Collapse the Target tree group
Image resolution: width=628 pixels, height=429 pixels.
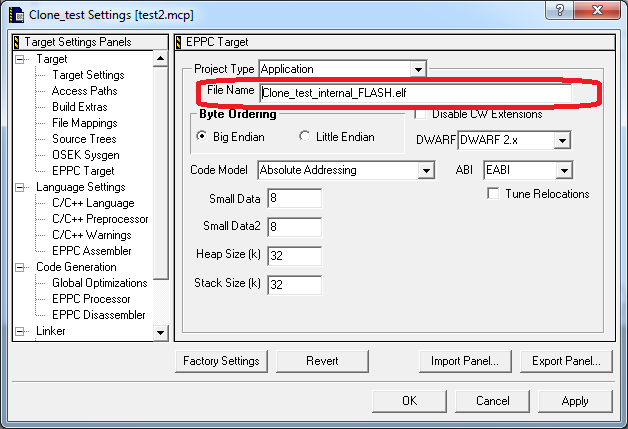coord(20,59)
